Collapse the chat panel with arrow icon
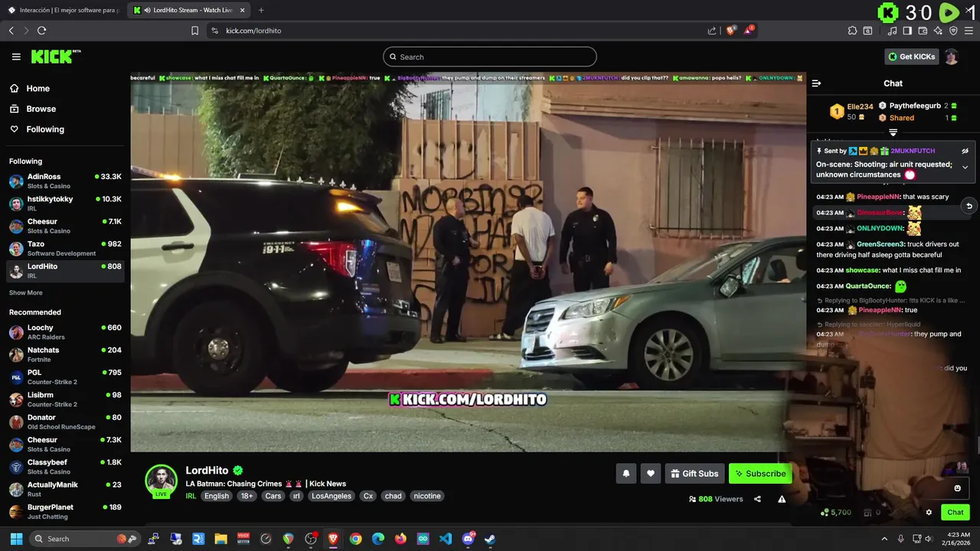 816,83
